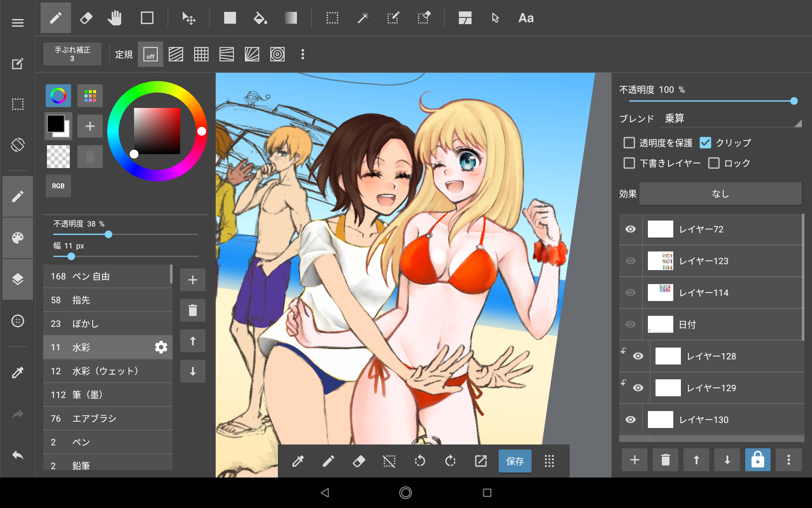Viewport: 812px width, 508px height.
Task: Open the 手ぶれ補正 stabilizer setting
Action: click(72, 54)
